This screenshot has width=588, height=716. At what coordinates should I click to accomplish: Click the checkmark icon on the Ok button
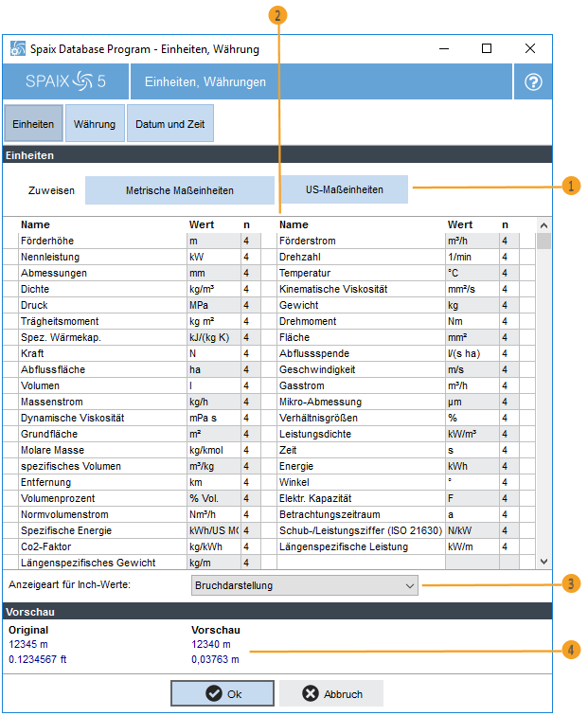coord(214,693)
